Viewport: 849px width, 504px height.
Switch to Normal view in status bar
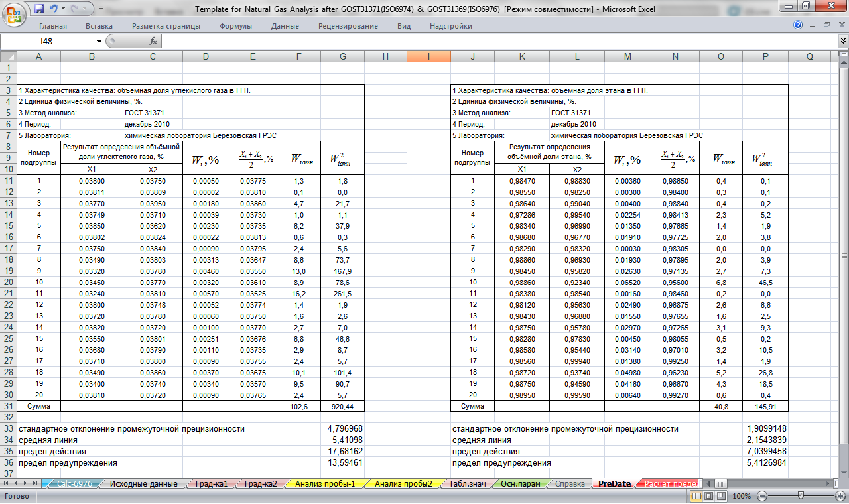point(696,496)
